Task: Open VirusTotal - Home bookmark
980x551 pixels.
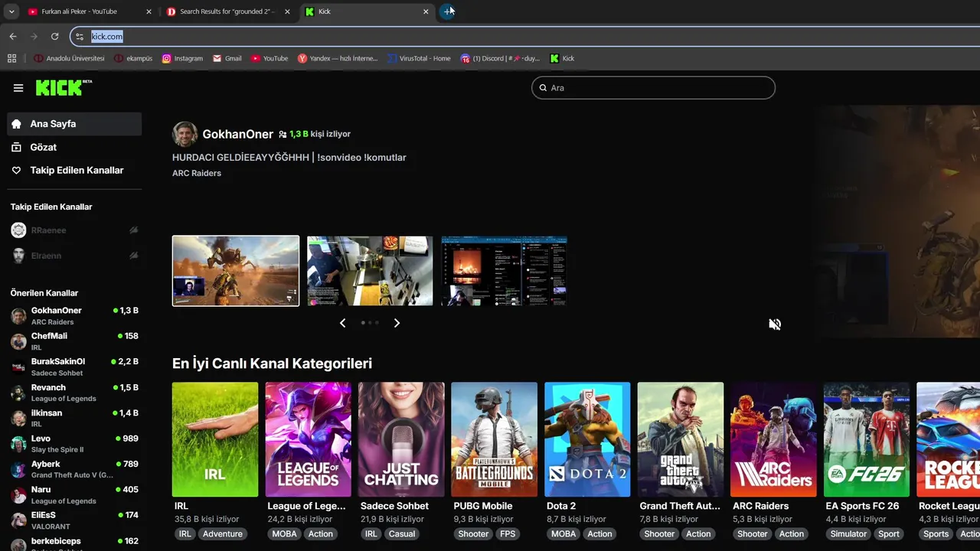Action: click(x=419, y=58)
